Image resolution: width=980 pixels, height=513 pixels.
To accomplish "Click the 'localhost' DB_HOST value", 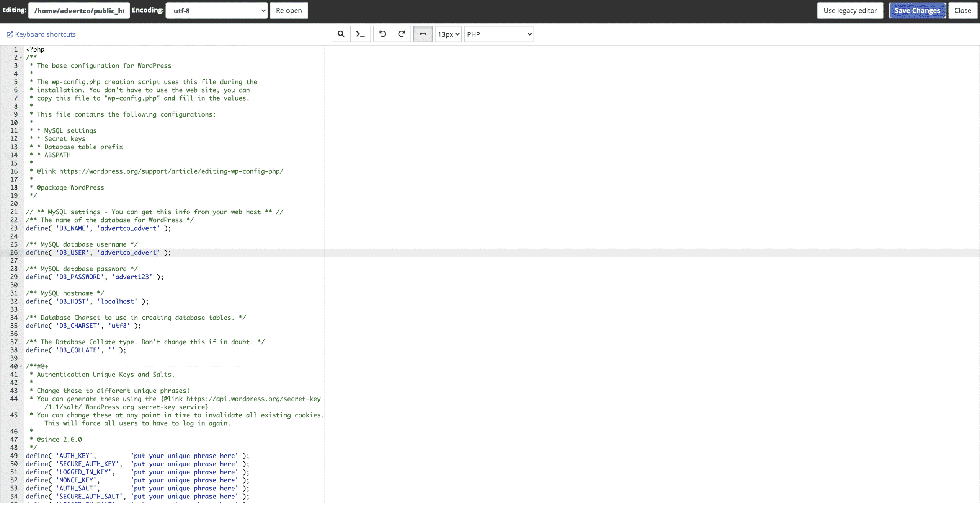I will click(x=117, y=301).
